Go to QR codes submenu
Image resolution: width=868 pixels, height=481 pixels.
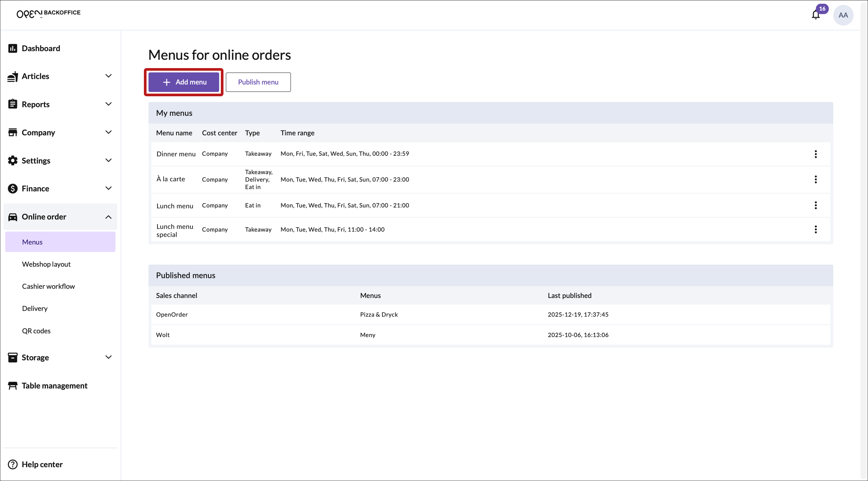point(36,331)
